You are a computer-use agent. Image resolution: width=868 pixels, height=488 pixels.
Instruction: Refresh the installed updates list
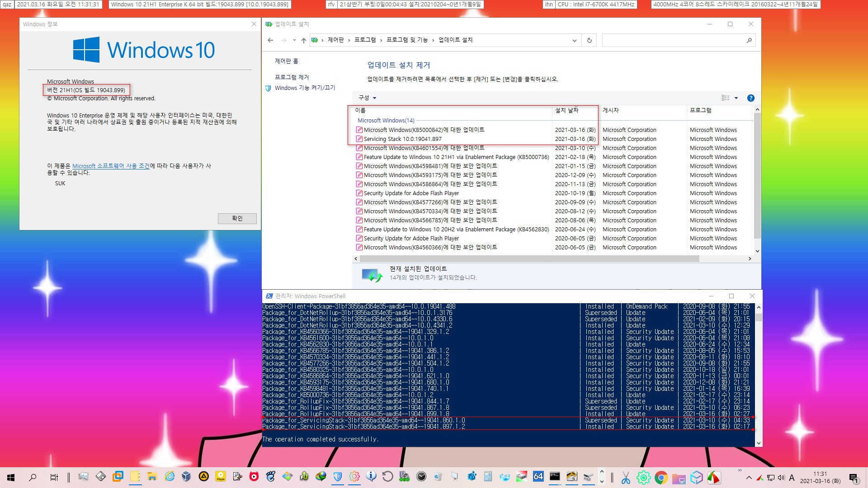[x=589, y=40]
